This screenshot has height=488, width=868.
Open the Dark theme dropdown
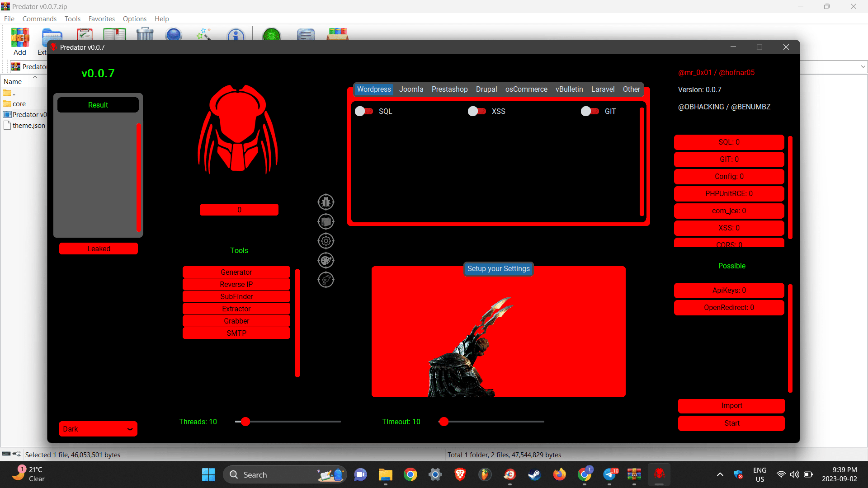pyautogui.click(x=98, y=428)
